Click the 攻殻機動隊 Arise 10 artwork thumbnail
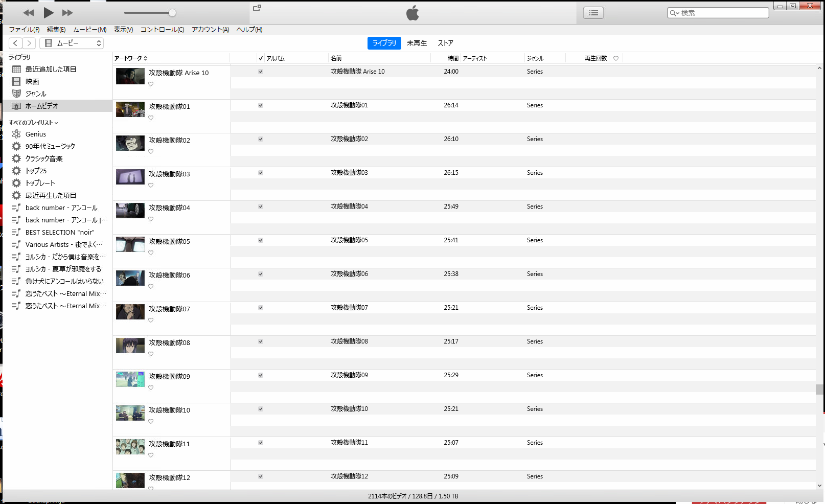The image size is (825, 504). (130, 76)
